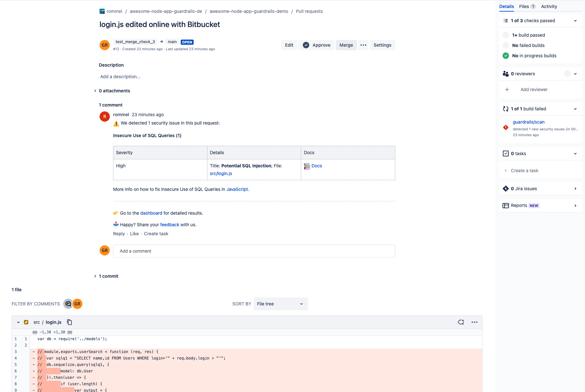Click the plus icon beside Add reviewer
The height and width of the screenshot is (392, 585).
(507, 89)
